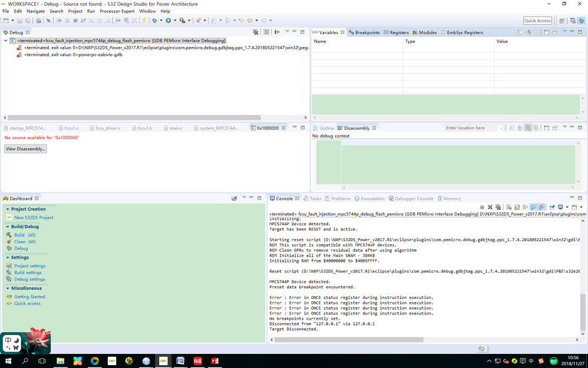Click the Project settings link
This screenshot has height=368, width=588.
click(29, 266)
